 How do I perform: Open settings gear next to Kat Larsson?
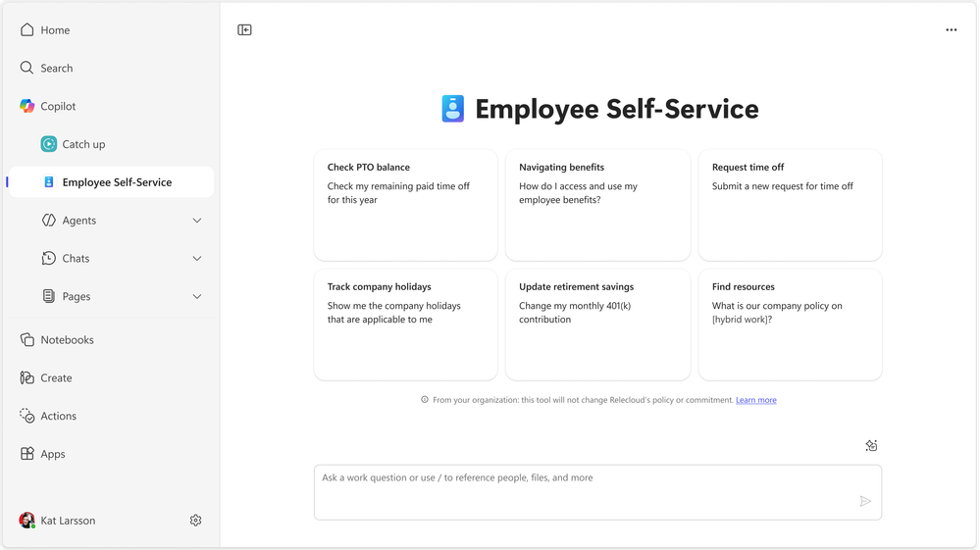point(195,521)
